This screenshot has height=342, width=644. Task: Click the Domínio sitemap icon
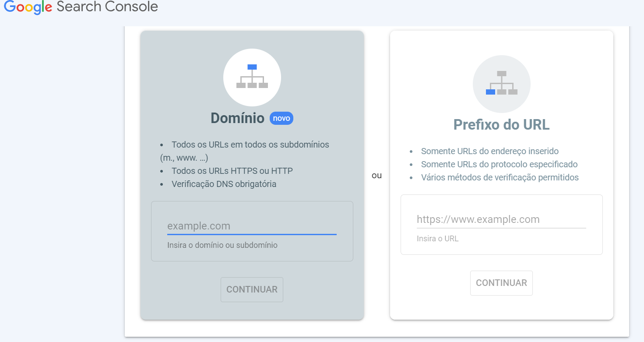(252, 77)
